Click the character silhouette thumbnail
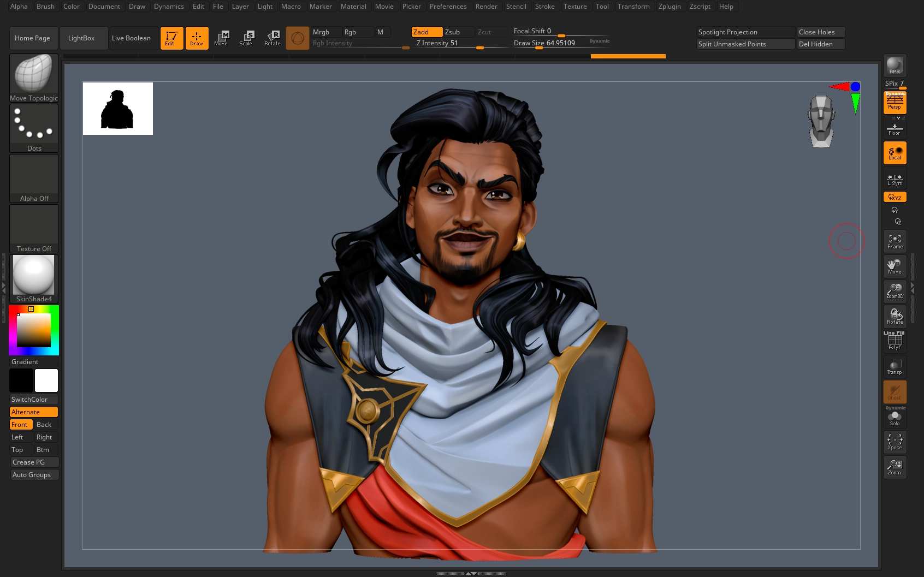The image size is (924, 577). 118,109
